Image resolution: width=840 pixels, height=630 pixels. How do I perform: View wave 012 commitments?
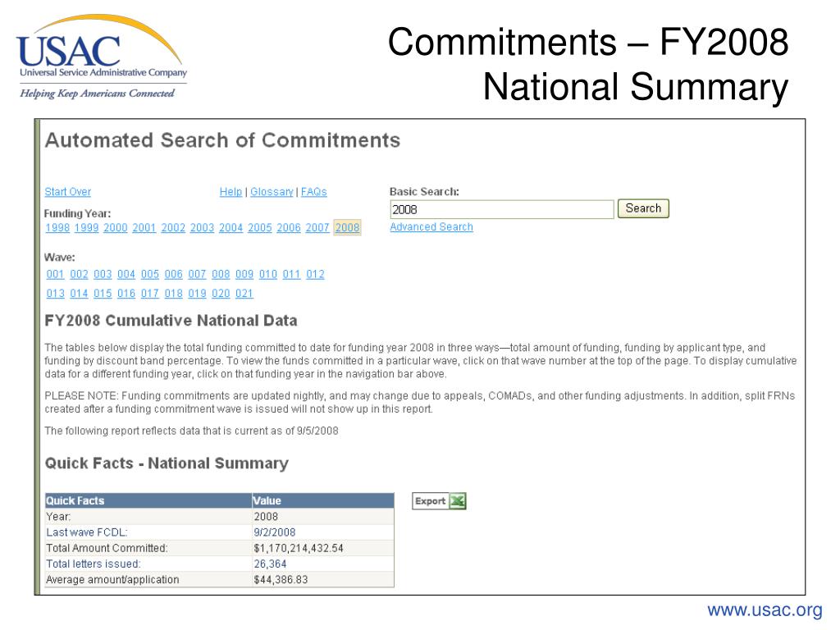tap(316, 274)
